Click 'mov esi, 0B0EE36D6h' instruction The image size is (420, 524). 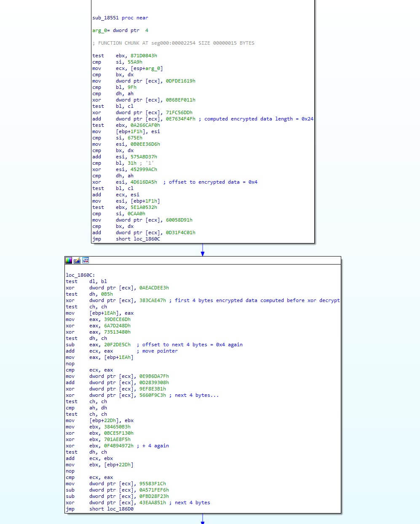click(x=126, y=144)
